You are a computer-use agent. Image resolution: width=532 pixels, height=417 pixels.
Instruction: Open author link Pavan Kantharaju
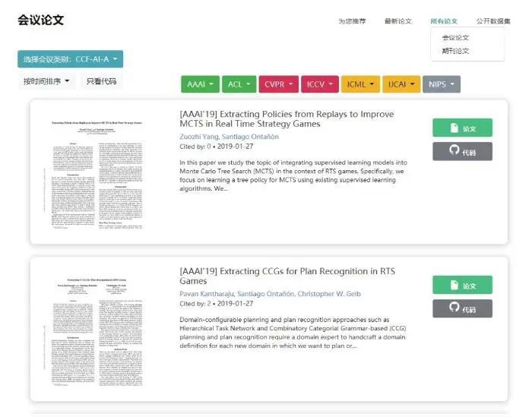click(x=207, y=294)
